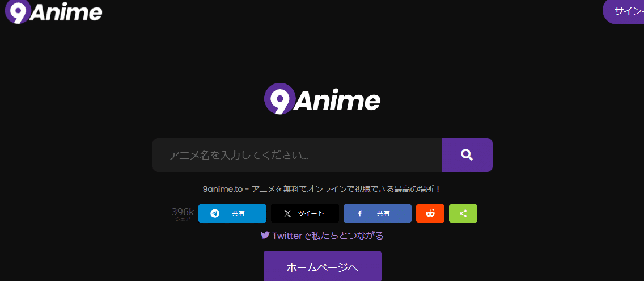Screen dimensions: 644x281
Task: Click the 9anime.to tagline text
Action: pyautogui.click(x=322, y=189)
